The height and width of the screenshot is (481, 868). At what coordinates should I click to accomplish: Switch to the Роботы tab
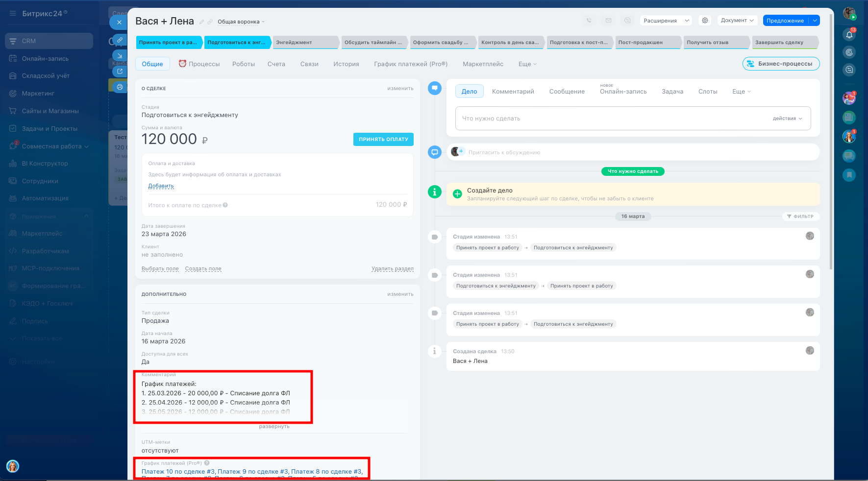pyautogui.click(x=244, y=64)
